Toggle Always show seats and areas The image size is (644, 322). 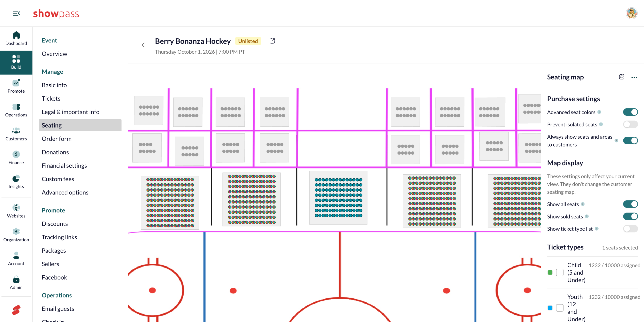click(x=630, y=140)
